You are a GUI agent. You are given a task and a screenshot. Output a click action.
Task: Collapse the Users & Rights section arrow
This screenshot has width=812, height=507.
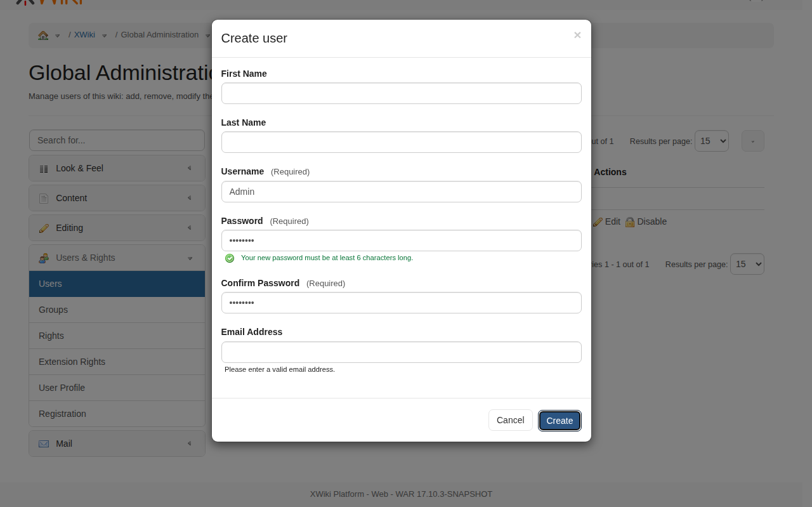click(190, 258)
